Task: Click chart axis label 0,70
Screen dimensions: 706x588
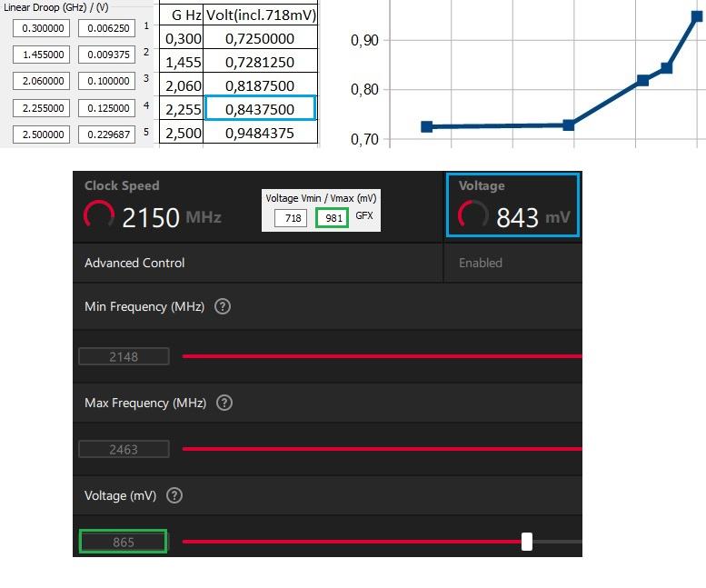Action: [364, 139]
